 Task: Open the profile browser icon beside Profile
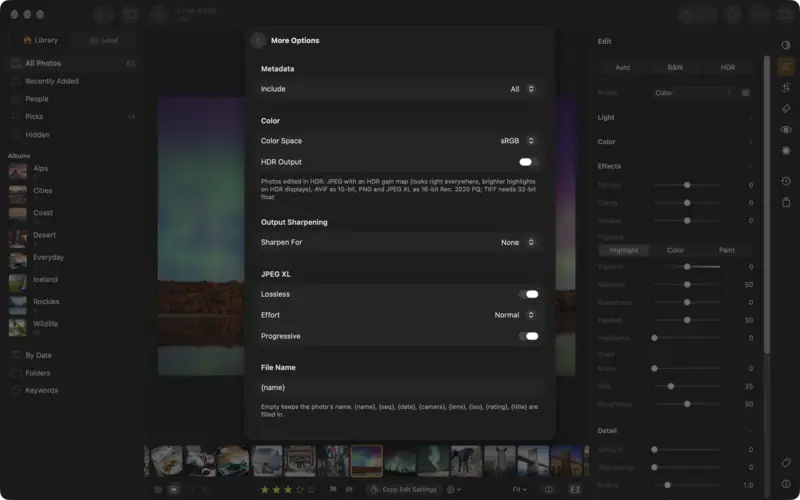745,93
